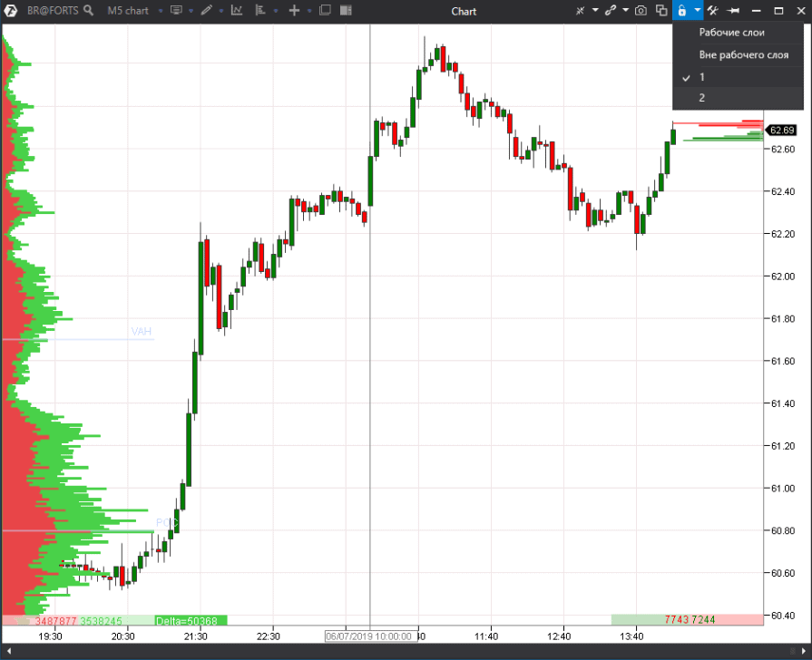The image size is (812, 660).
Task: Expand dropdown arrow beside chain link icon
Action: pyautogui.click(x=625, y=11)
